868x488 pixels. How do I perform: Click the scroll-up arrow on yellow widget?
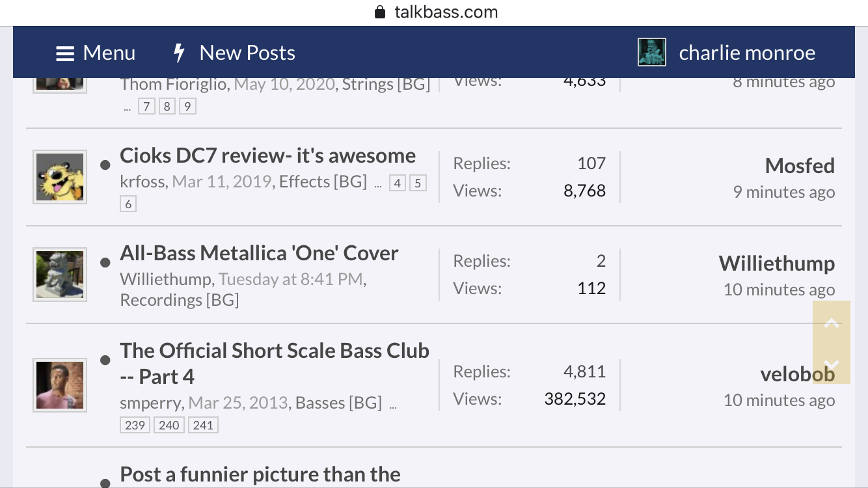pos(832,323)
